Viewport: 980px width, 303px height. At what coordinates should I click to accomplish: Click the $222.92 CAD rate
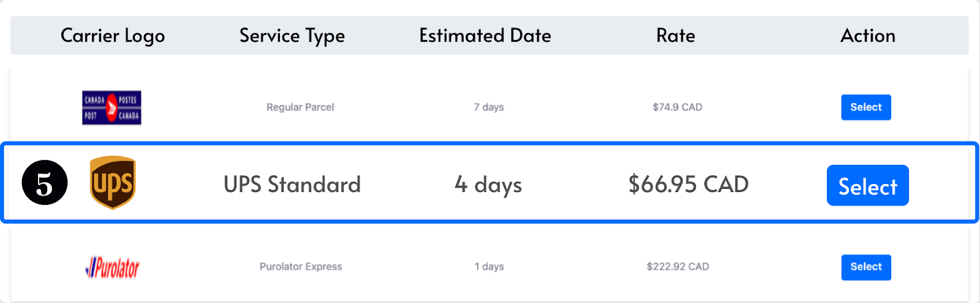(677, 267)
